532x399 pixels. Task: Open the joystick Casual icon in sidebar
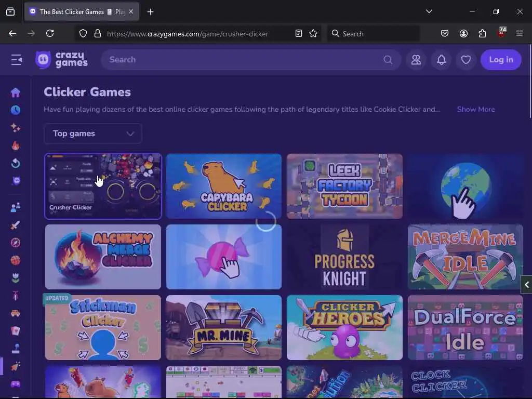pyautogui.click(x=15, y=349)
